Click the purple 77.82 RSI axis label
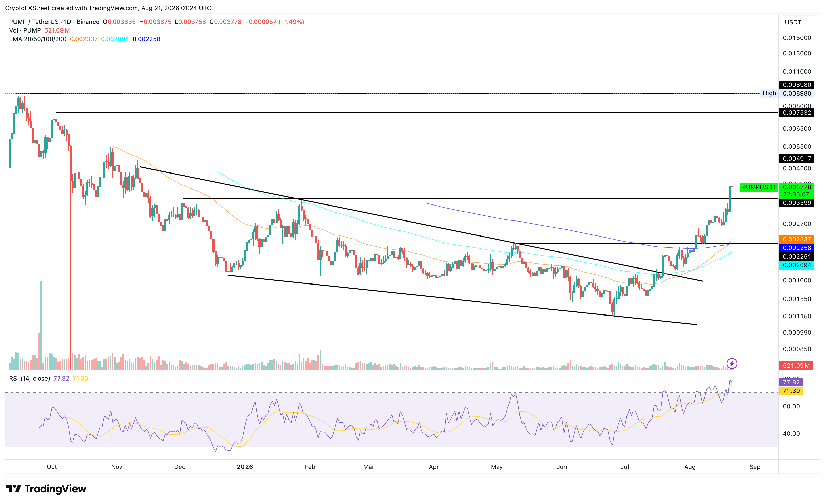The height and width of the screenshot is (504, 826). tap(790, 382)
